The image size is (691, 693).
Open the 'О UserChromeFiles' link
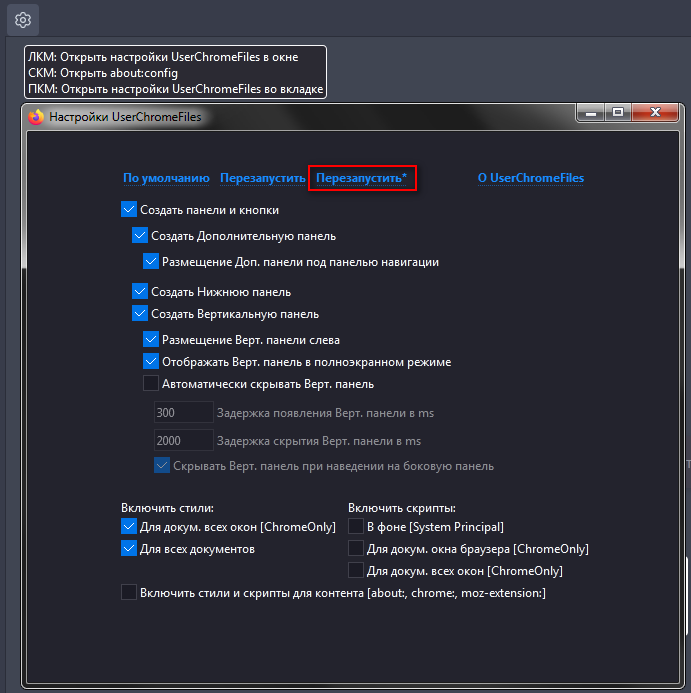(531, 178)
